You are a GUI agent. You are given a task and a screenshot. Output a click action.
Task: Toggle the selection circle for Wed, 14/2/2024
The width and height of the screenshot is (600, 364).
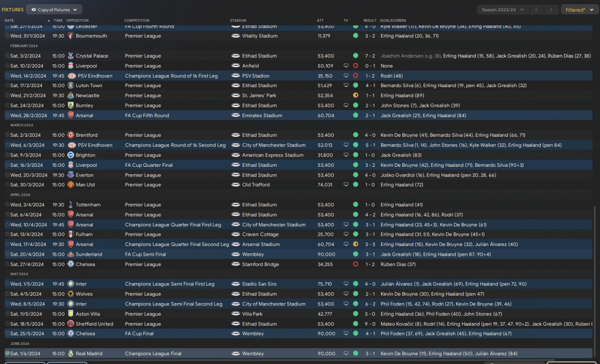point(7,76)
